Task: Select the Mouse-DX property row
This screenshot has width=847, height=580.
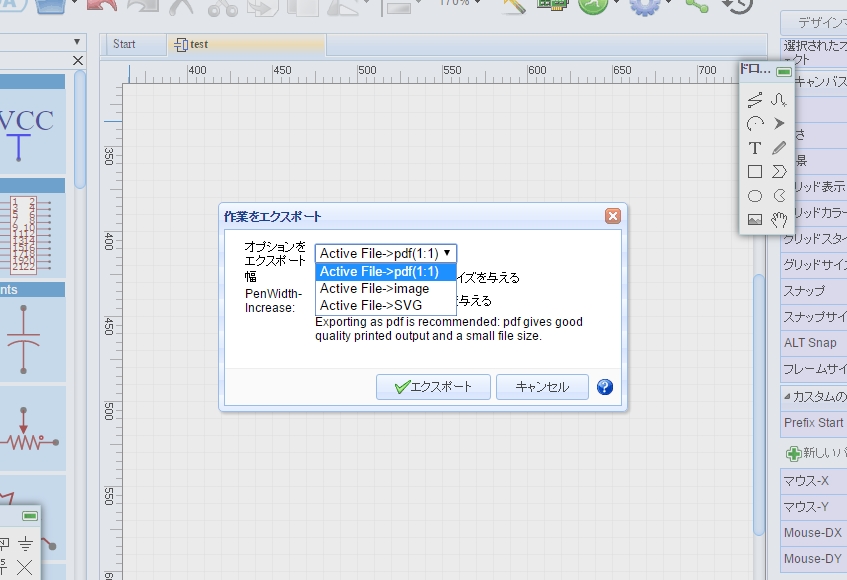Action: point(814,532)
